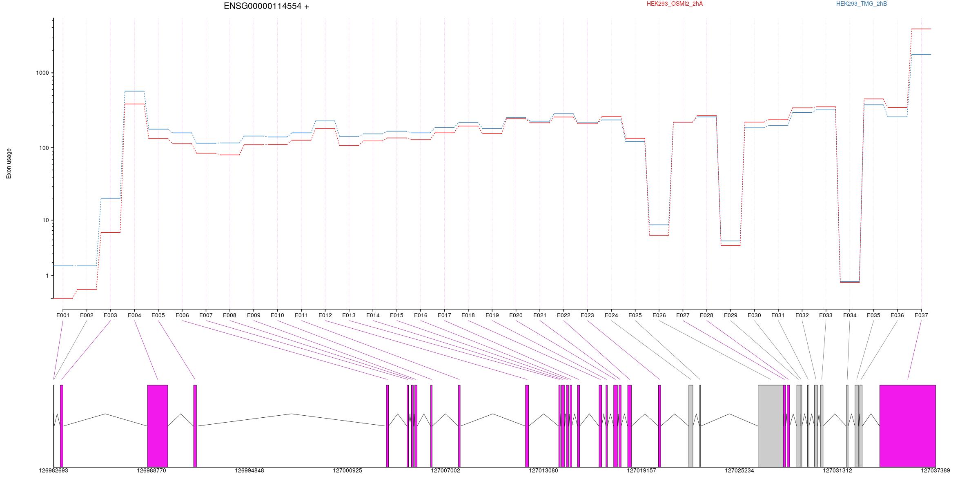The height and width of the screenshot is (490, 980).
Task: Click exon label E034
Action: click(x=850, y=315)
